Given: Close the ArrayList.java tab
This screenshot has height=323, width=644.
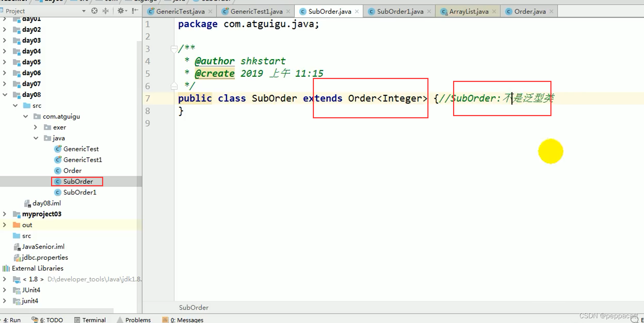Looking at the screenshot, I should pyautogui.click(x=494, y=11).
